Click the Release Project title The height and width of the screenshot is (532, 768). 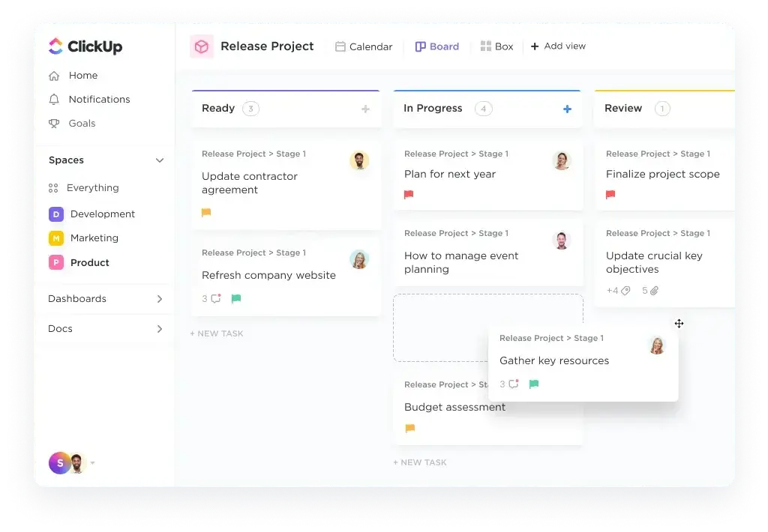pos(267,46)
